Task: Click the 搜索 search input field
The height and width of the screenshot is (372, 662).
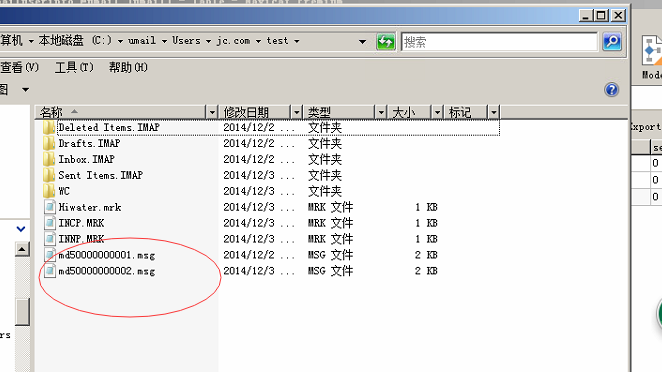Action: 499,42
